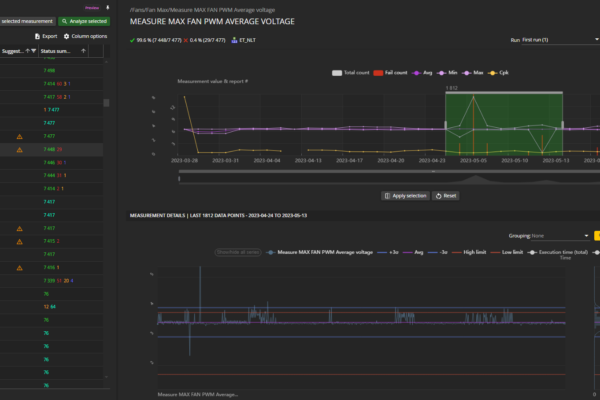The image size is (600, 400).
Task: Click the pin icon next to Preview
Action: click(x=108, y=6)
